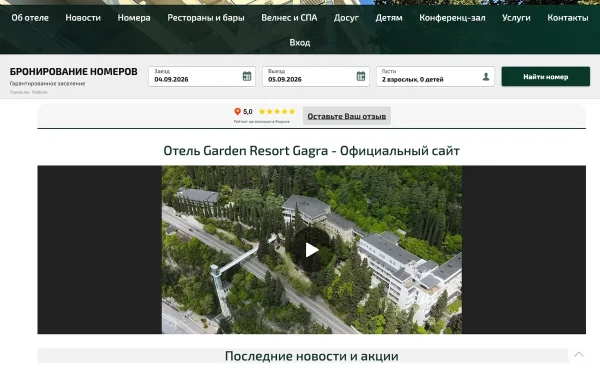
Task: Click the 5,0 rating value
Action: click(x=248, y=111)
